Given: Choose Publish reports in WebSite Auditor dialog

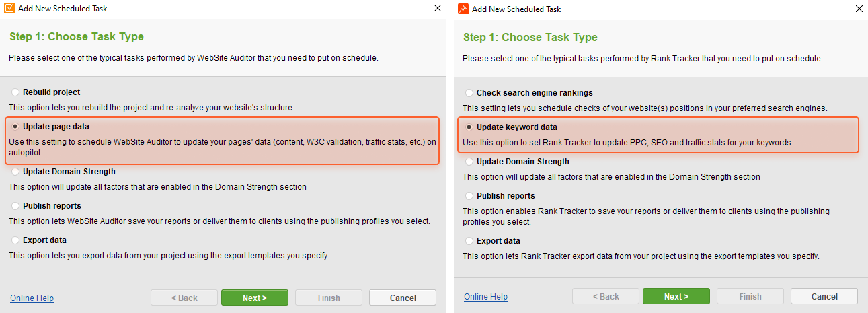Looking at the screenshot, I should 15,206.
